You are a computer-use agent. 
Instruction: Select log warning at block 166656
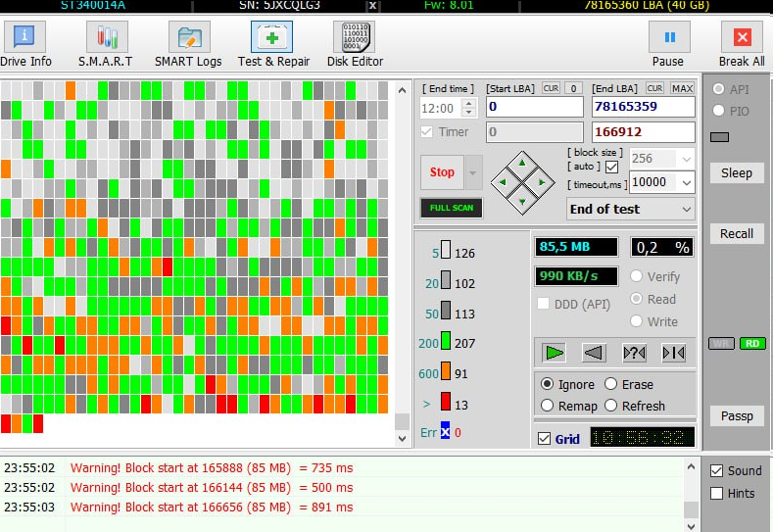pyautogui.click(x=342, y=507)
